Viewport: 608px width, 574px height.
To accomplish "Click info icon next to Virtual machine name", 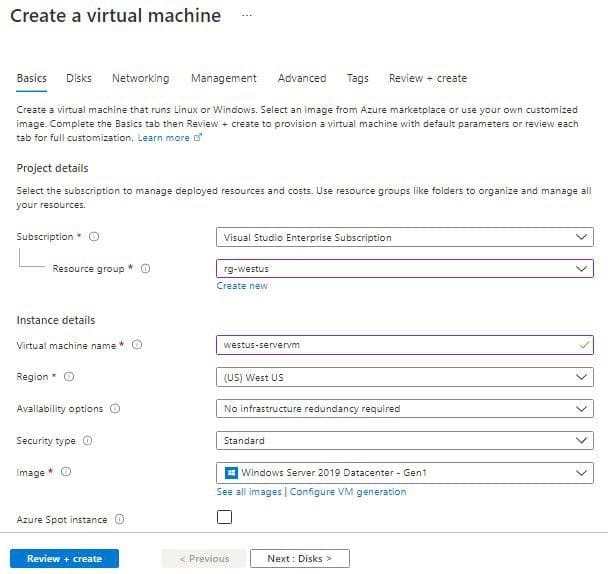I will point(137,344).
